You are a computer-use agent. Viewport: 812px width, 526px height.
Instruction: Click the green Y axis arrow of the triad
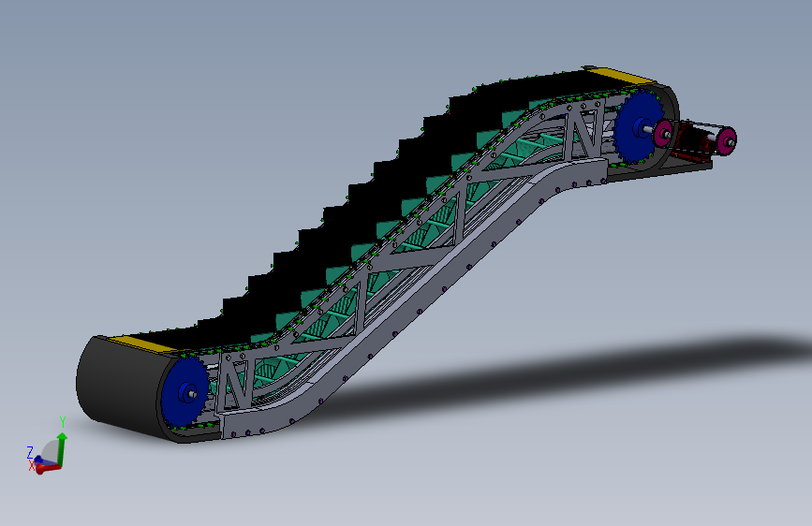coord(62,448)
